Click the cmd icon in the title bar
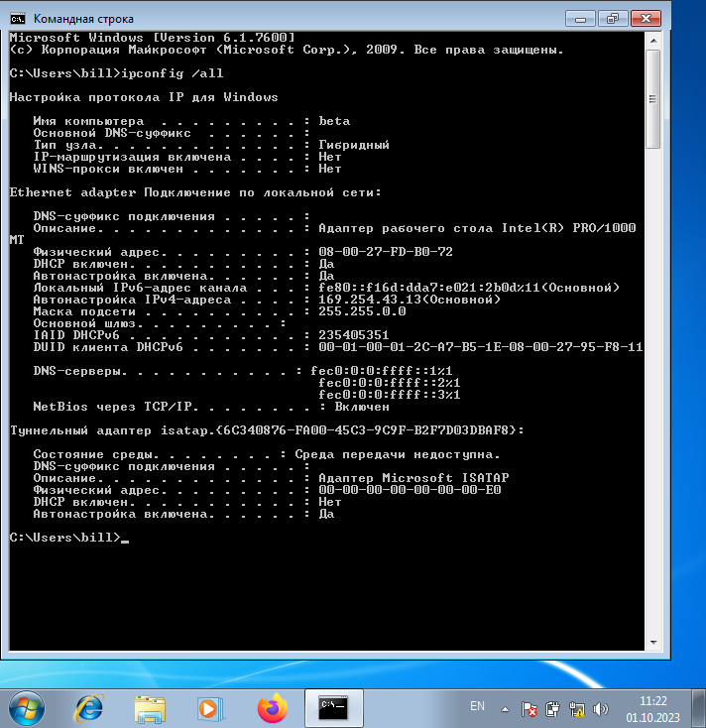 18,19
